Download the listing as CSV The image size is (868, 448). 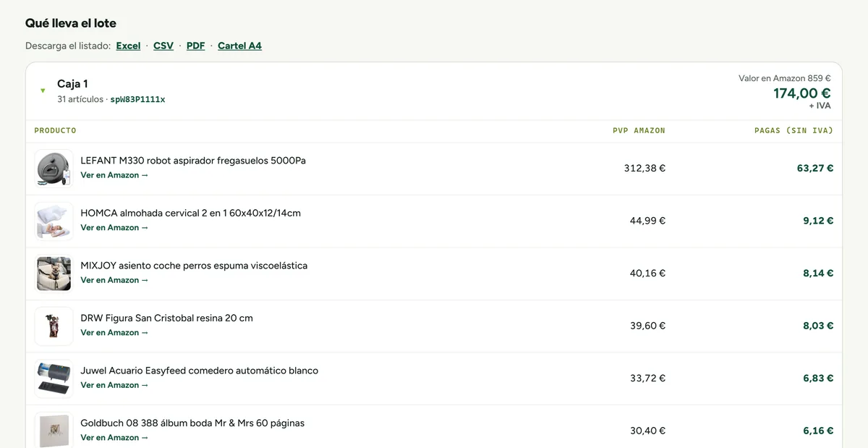pyautogui.click(x=163, y=46)
